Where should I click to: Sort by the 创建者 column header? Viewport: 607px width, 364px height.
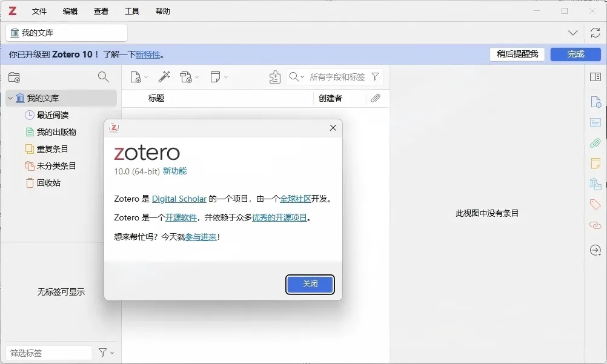click(330, 98)
